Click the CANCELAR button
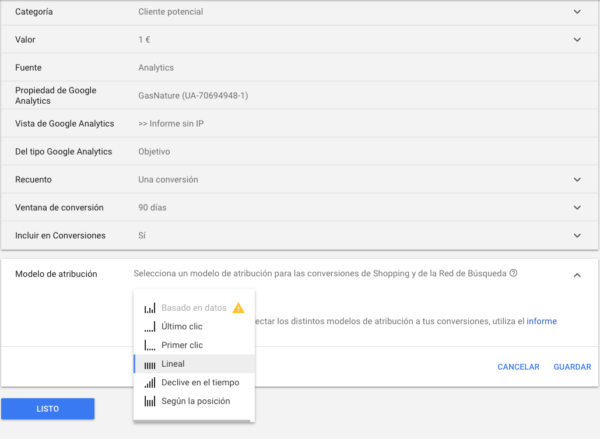The image size is (600, 439). [x=518, y=367]
